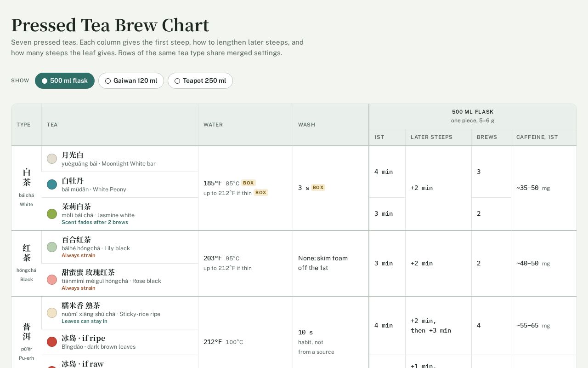Click the Jasmine white green swatch

coord(52,214)
